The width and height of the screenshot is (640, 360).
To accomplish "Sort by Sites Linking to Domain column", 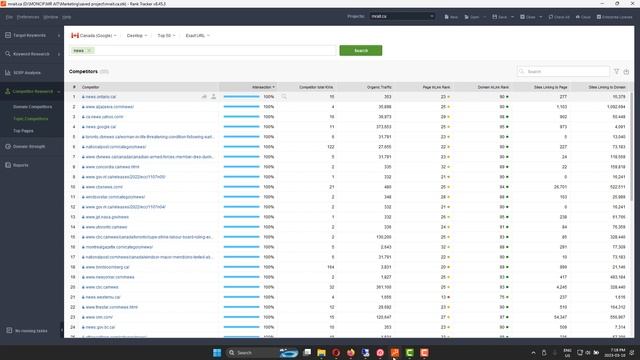I will (x=599, y=87).
